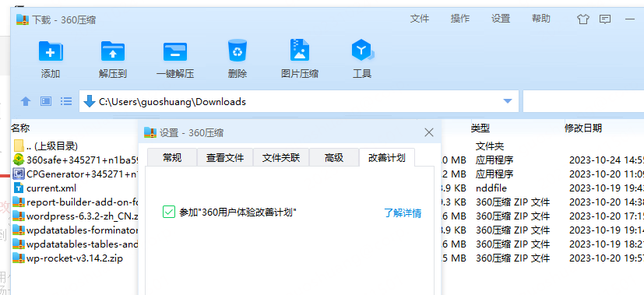Viewport: 644px width, 295px height.
Task: Go up one level with the arrow icon
Action: [26, 101]
